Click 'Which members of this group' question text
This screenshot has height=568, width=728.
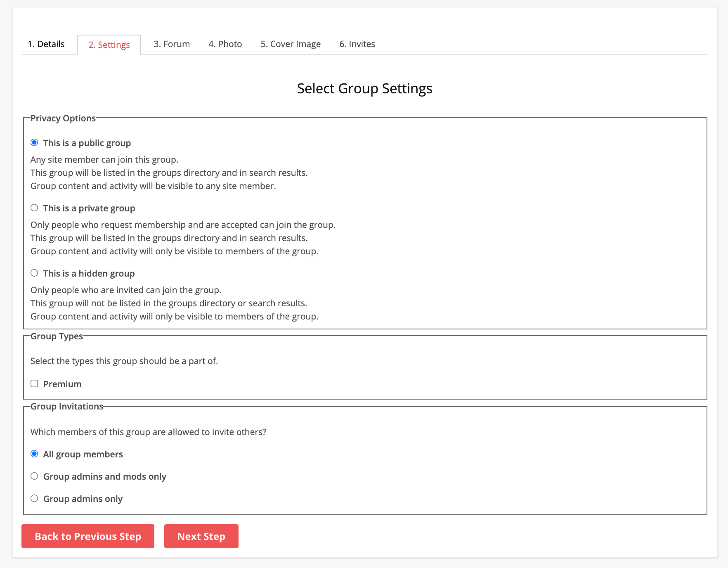click(x=148, y=432)
